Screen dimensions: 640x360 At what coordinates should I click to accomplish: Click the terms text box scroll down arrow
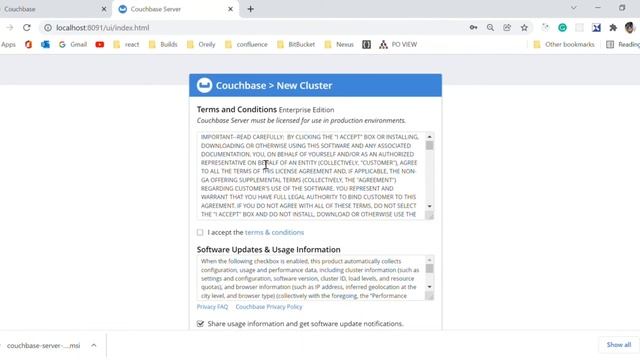coord(429,206)
